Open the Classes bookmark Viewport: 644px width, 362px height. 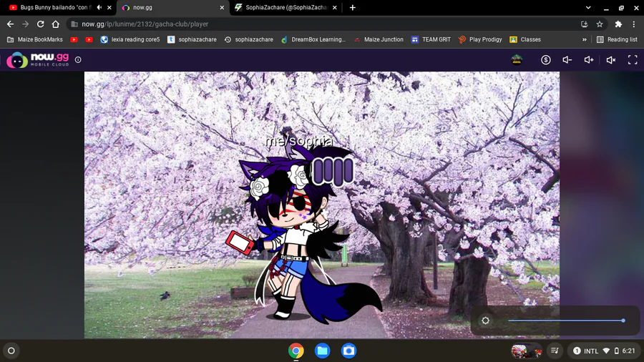[525, 39]
